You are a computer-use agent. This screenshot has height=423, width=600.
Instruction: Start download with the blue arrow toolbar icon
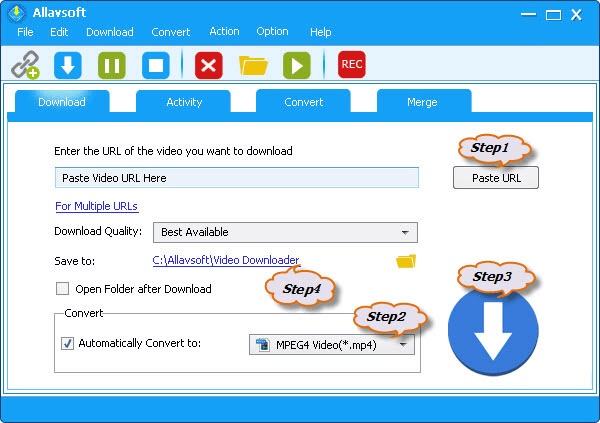click(68, 65)
